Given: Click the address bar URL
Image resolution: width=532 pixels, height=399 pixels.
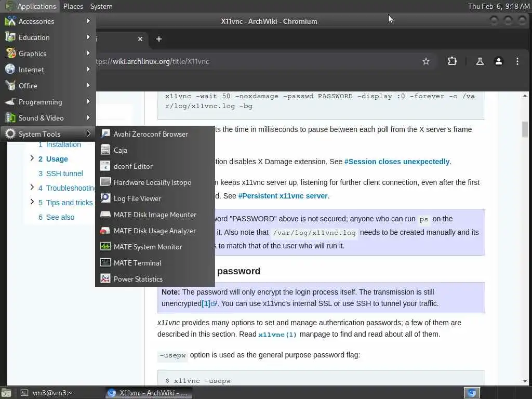Looking at the screenshot, I should click(x=153, y=61).
